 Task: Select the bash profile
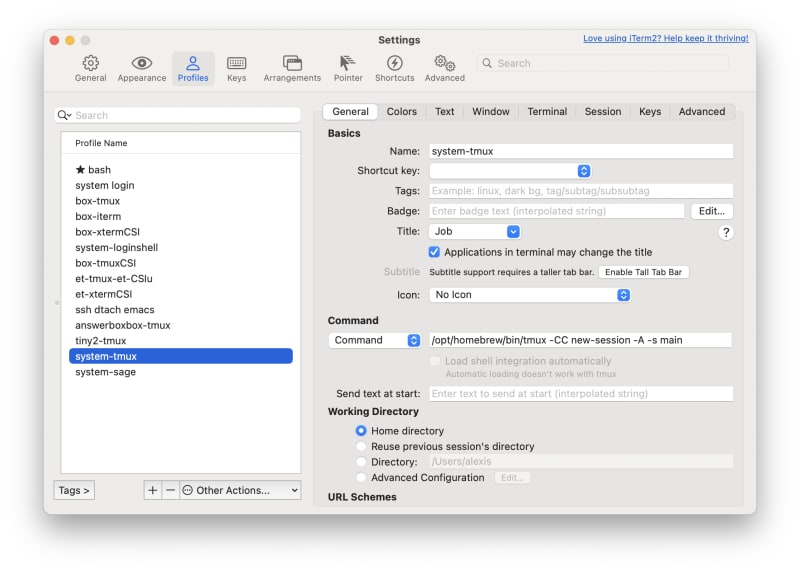tap(181, 169)
